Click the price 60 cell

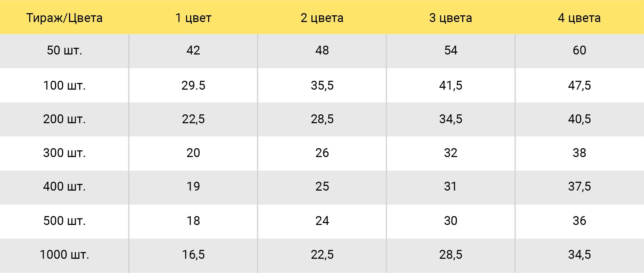pos(579,50)
